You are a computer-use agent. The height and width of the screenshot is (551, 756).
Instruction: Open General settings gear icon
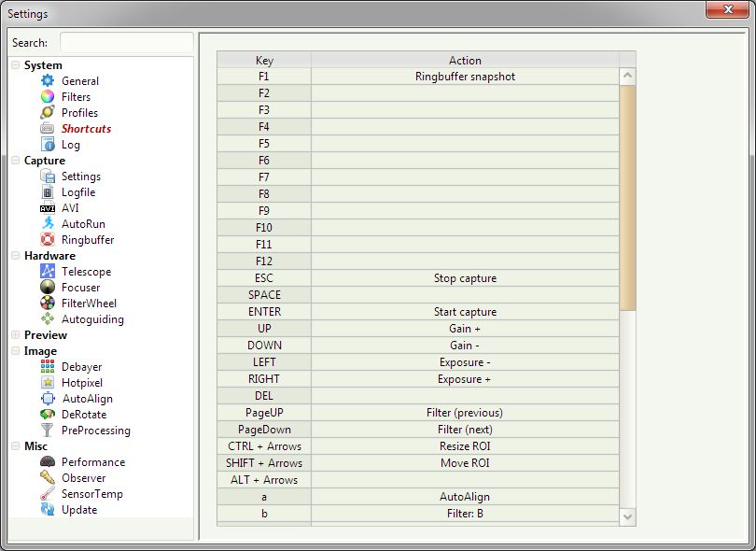pos(48,80)
